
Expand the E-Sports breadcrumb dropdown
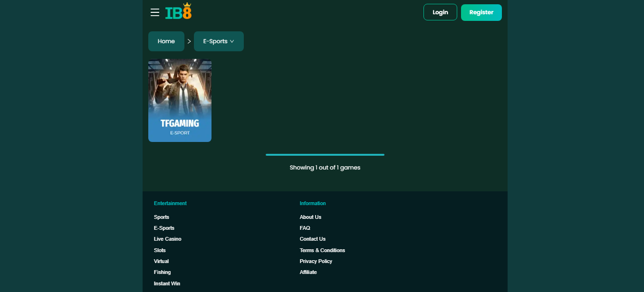[x=219, y=41]
